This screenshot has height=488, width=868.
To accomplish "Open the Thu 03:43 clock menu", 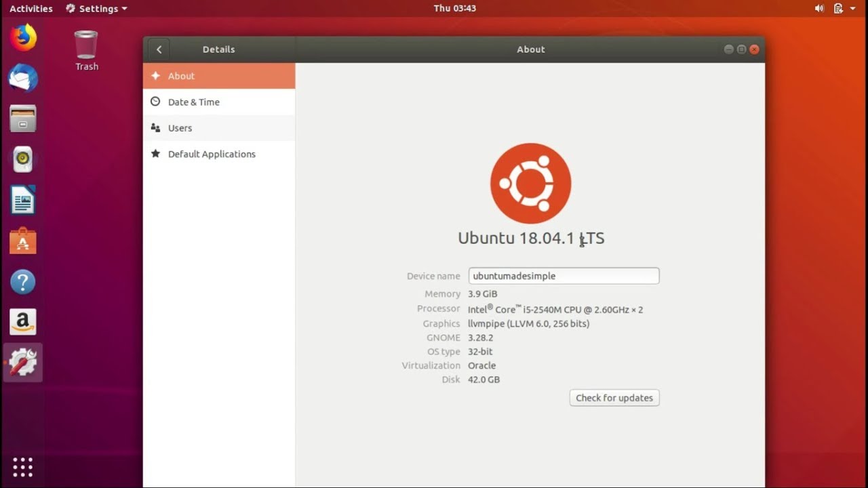I will click(455, 9).
